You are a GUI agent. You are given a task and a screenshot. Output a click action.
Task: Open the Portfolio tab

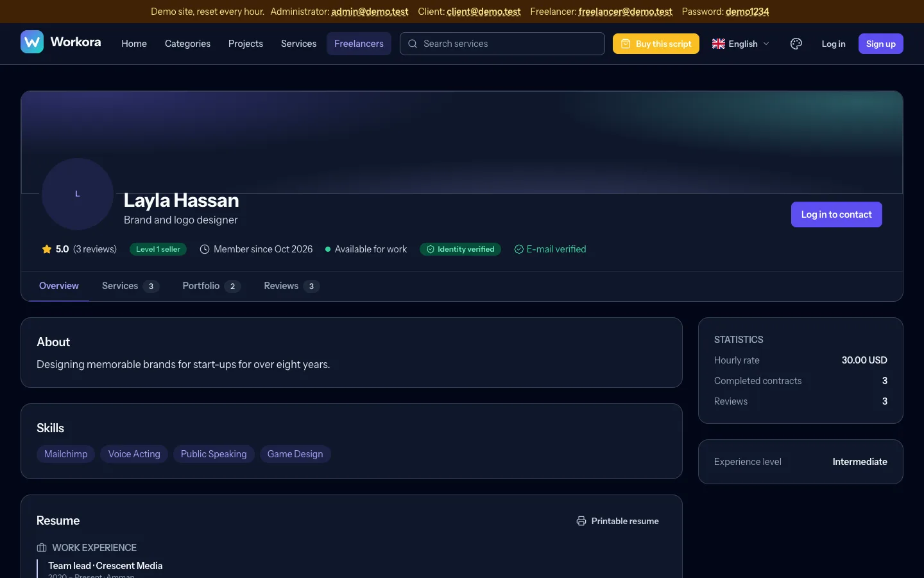(x=211, y=286)
